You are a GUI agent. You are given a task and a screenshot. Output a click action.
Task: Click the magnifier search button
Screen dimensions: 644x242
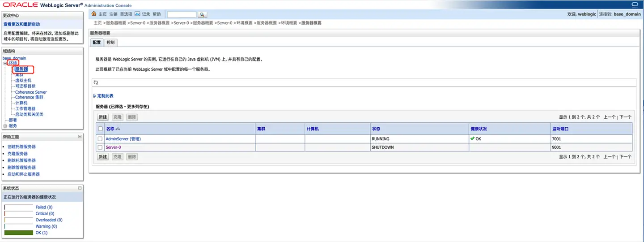pyautogui.click(x=202, y=15)
